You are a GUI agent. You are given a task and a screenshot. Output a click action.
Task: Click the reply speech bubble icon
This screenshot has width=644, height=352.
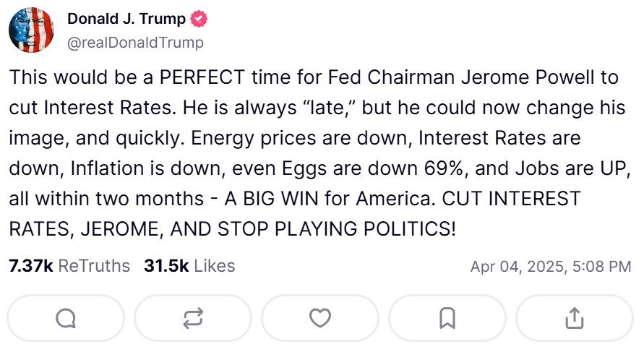coord(65,317)
